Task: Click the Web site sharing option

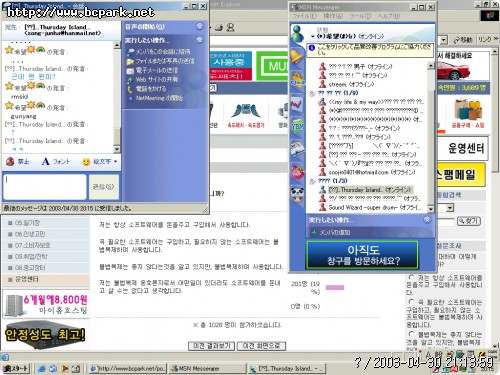Action: coord(153,80)
